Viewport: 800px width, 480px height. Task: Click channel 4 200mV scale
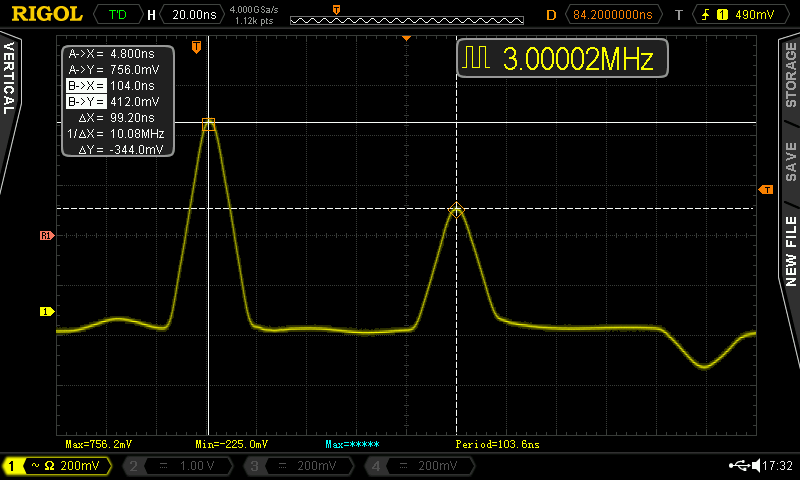coord(438,466)
